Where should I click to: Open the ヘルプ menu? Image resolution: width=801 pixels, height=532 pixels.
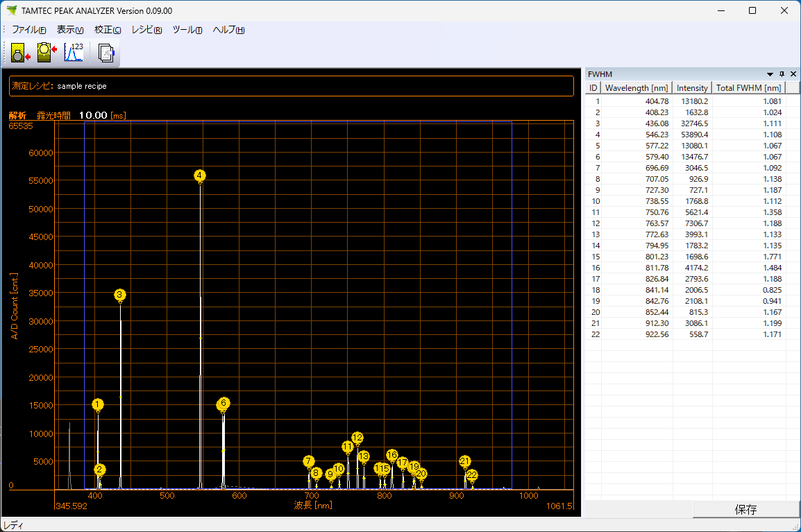coord(228,30)
